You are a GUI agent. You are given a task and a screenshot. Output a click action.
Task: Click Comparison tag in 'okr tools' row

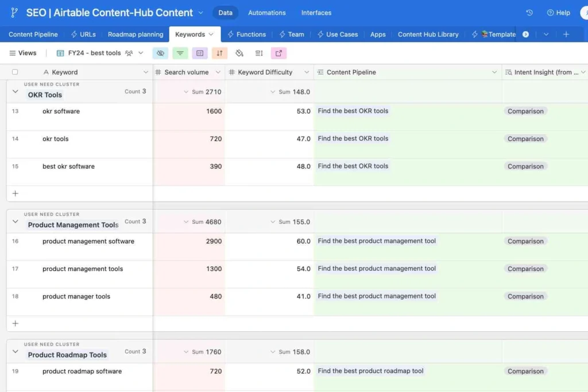525,139
